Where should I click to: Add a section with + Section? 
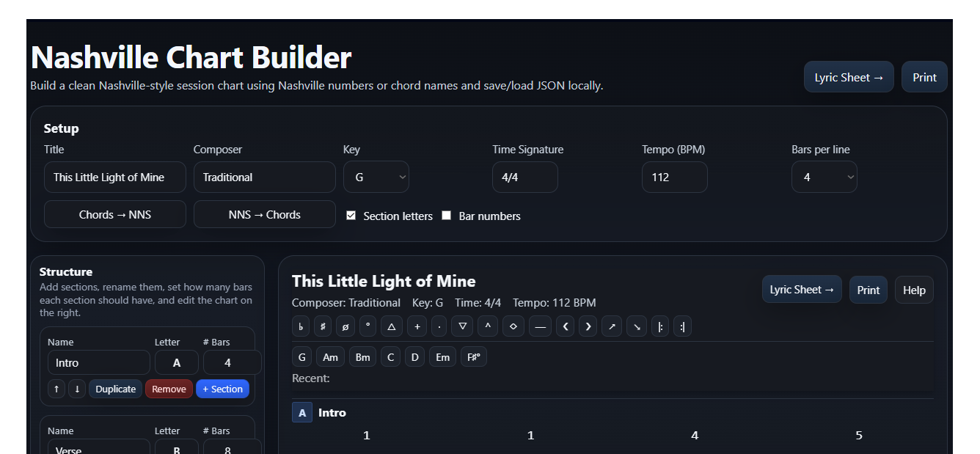pyautogui.click(x=222, y=389)
